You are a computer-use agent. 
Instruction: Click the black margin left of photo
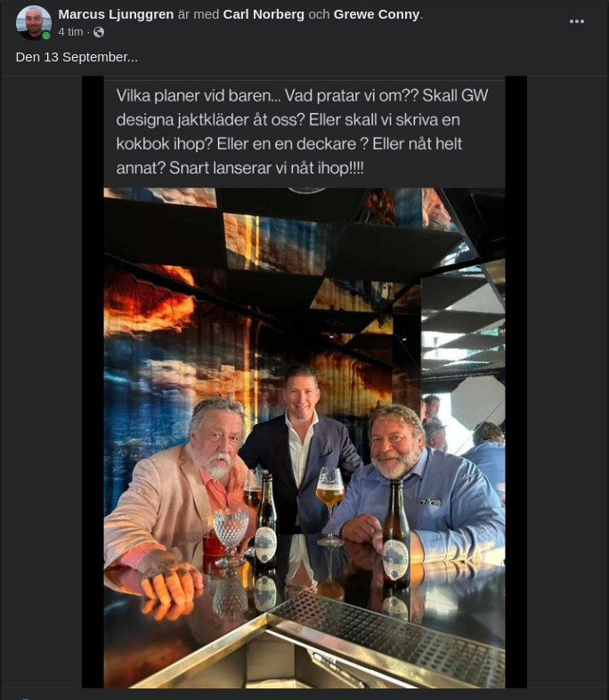[93, 382]
